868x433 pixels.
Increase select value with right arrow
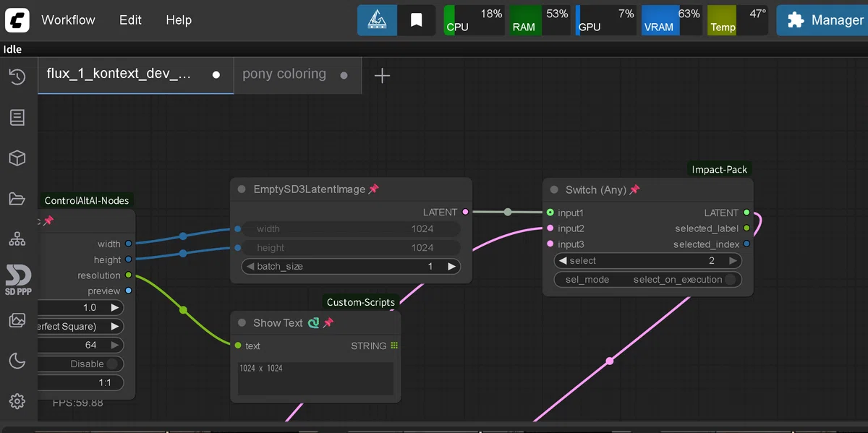(733, 260)
